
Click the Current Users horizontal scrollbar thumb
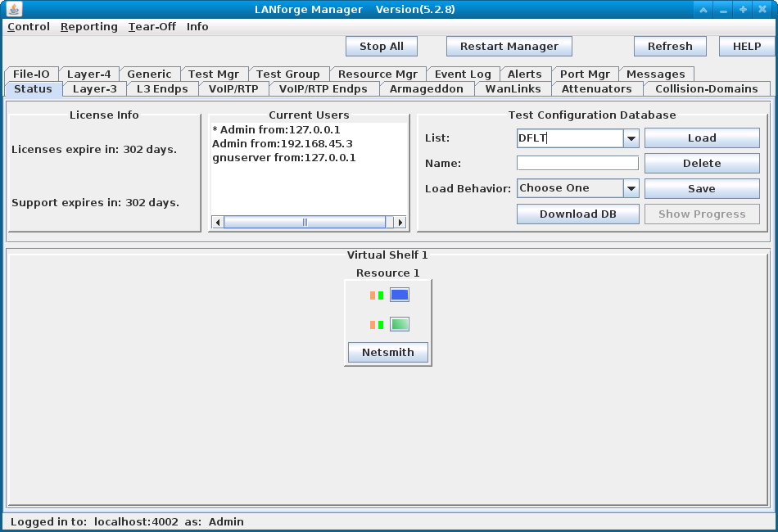click(305, 222)
